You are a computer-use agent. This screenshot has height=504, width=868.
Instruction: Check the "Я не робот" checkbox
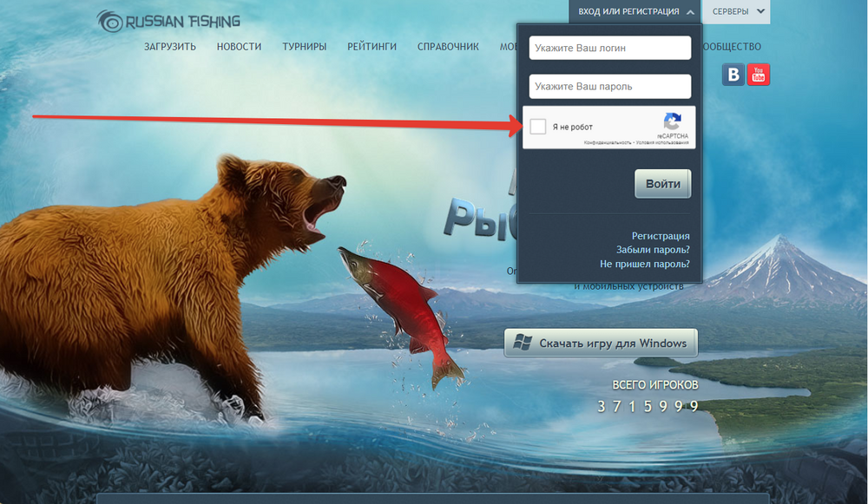(x=538, y=128)
